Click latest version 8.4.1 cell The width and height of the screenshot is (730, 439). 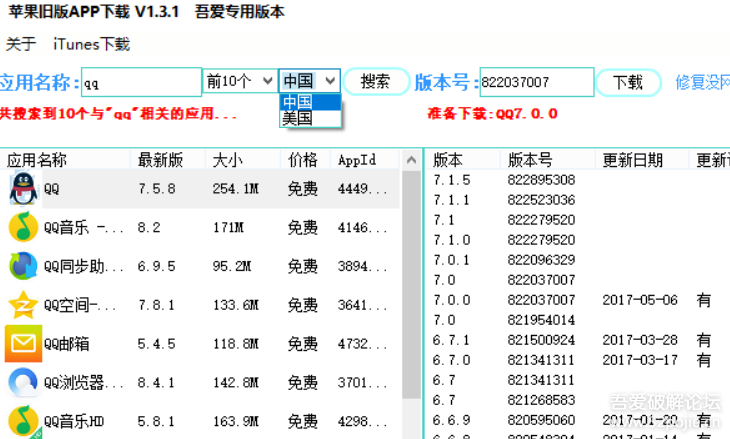coord(156,383)
